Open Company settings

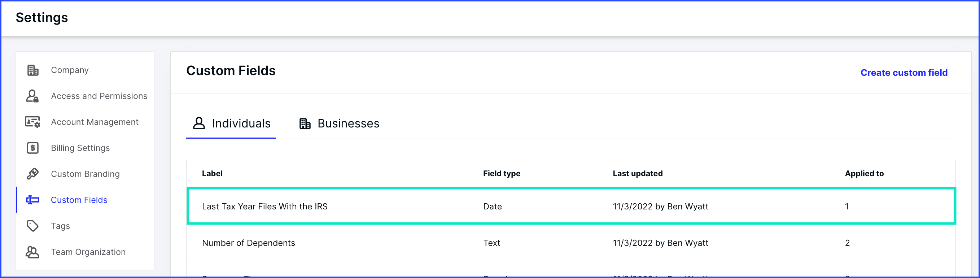click(x=70, y=70)
